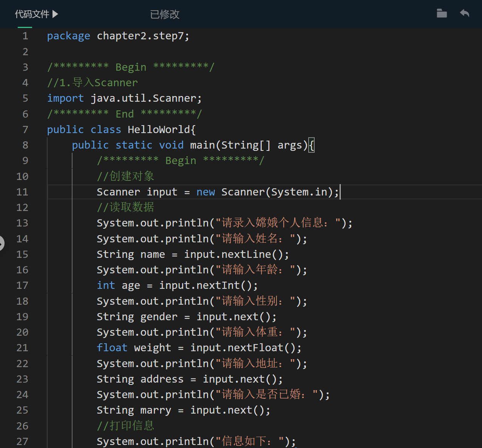The width and height of the screenshot is (482, 448).
Task: Select the new keyword on line 11
Action: click(x=205, y=192)
